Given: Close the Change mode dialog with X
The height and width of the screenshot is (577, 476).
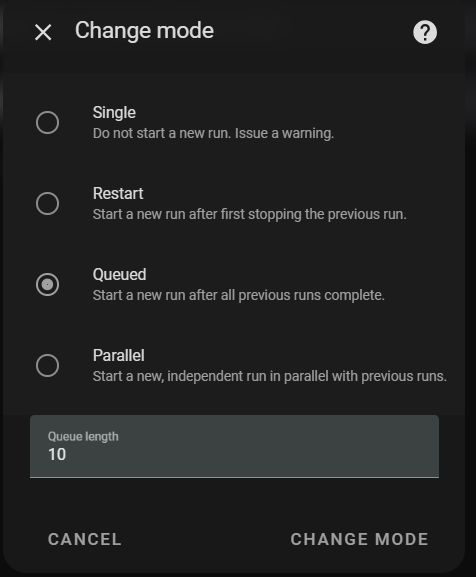Looking at the screenshot, I should pyautogui.click(x=43, y=32).
